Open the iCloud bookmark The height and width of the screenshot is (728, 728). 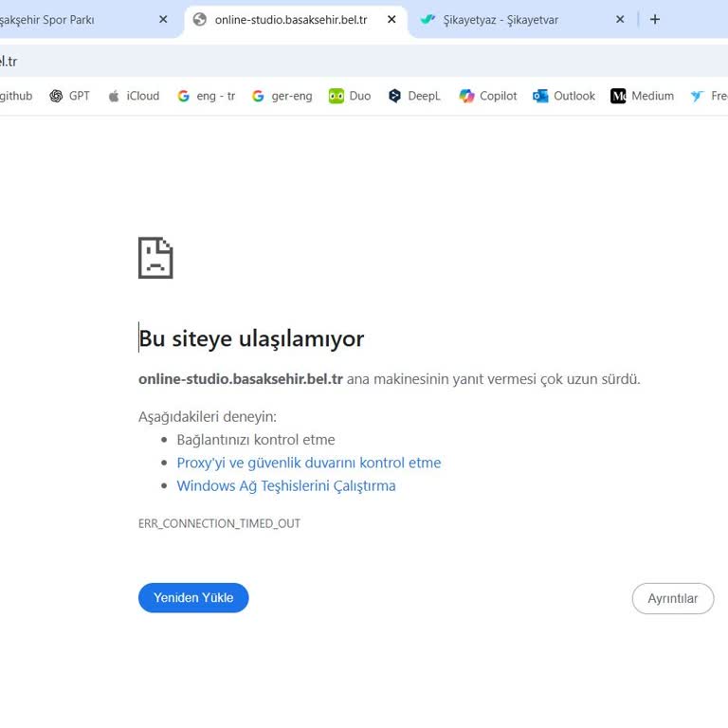click(134, 96)
